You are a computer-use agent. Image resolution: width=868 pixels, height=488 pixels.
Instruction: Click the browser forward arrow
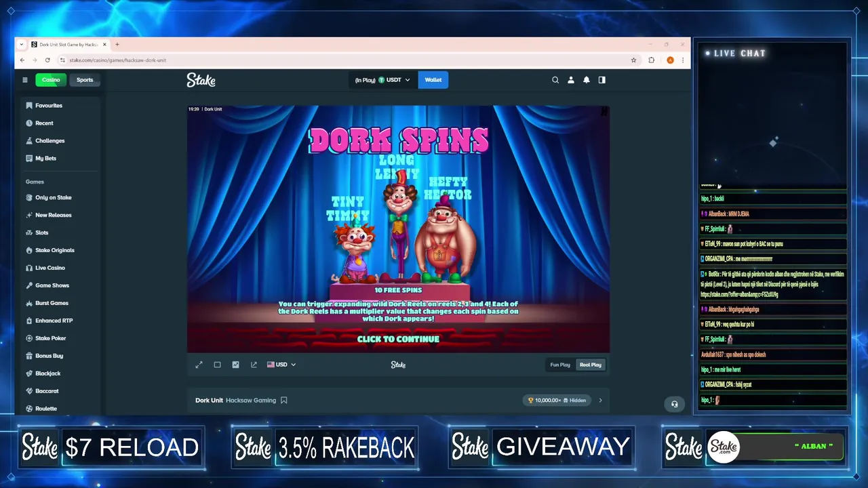[35, 60]
